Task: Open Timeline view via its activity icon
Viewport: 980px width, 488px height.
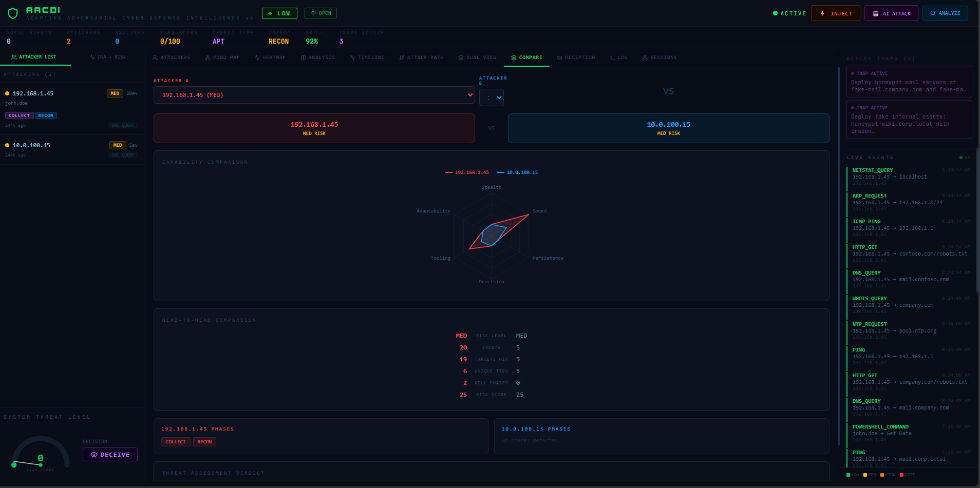Action: pos(352,57)
